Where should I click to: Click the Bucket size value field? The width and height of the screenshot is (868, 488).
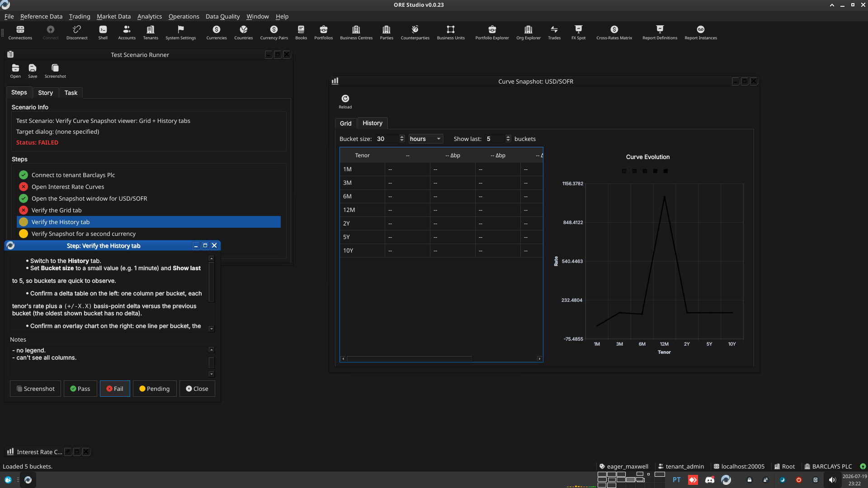tap(387, 139)
